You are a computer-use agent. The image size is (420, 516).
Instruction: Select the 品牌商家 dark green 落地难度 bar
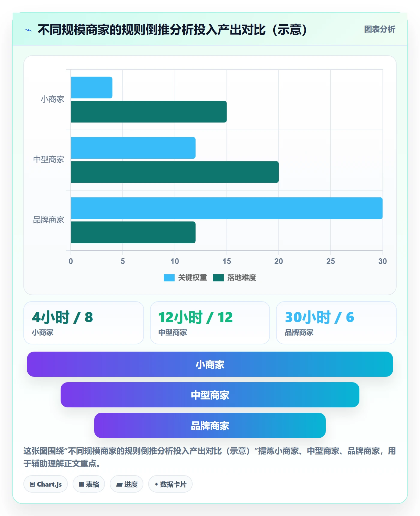(x=133, y=232)
